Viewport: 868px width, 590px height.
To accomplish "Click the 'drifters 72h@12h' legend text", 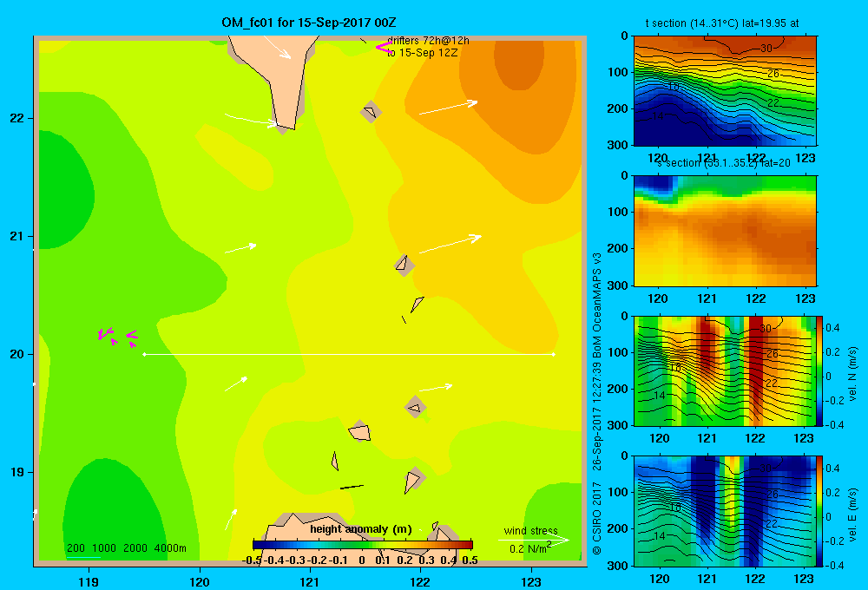I will point(428,41).
